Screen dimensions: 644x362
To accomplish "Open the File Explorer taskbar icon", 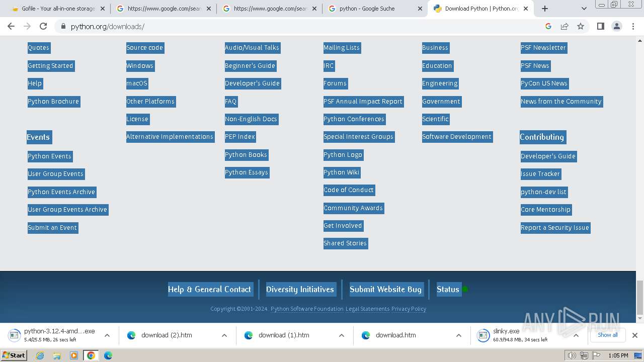I will click(x=57, y=355).
